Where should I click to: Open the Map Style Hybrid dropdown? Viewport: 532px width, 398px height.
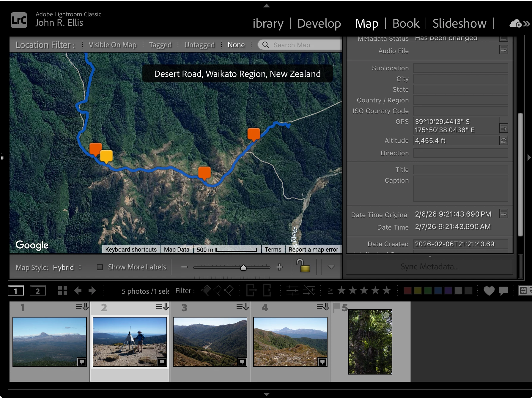coord(67,267)
